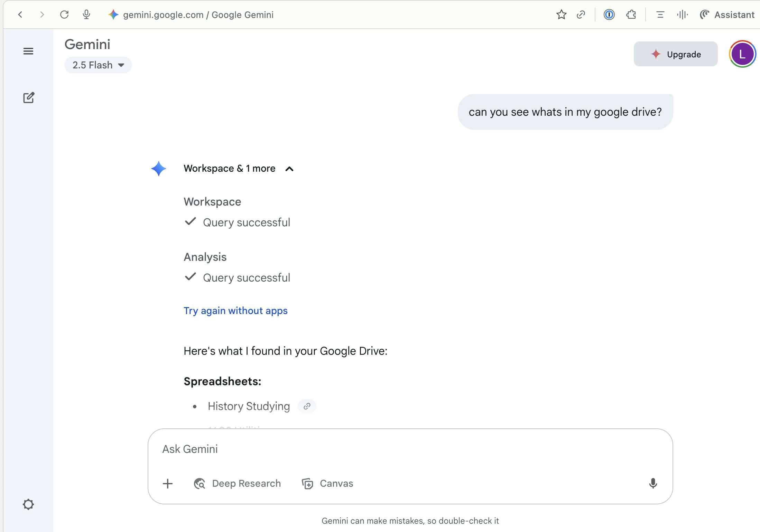
Task: Click the microphone icon in prompt box
Action: [x=653, y=483]
